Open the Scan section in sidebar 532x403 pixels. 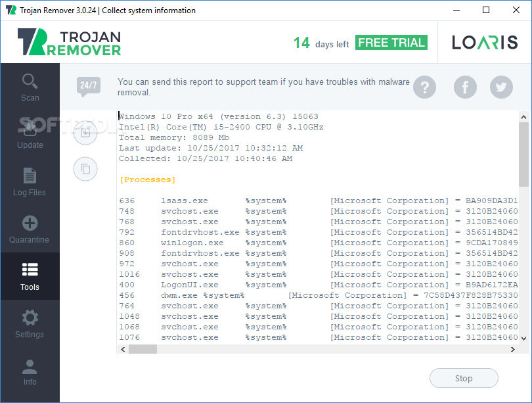(x=30, y=87)
